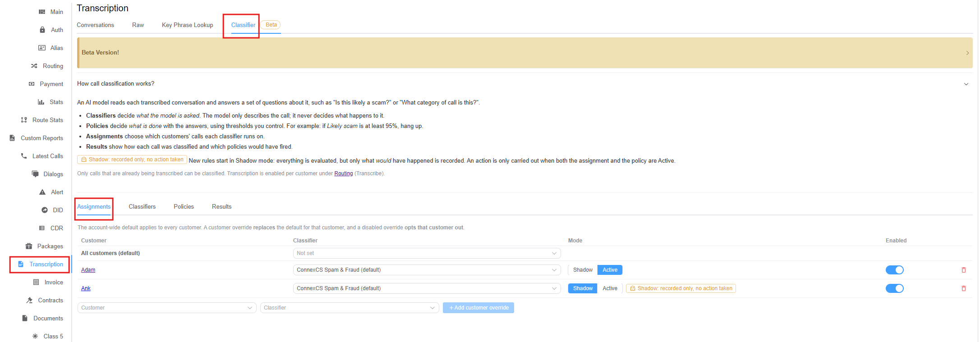Click the Dialogs chat bubble icon

(x=35, y=174)
